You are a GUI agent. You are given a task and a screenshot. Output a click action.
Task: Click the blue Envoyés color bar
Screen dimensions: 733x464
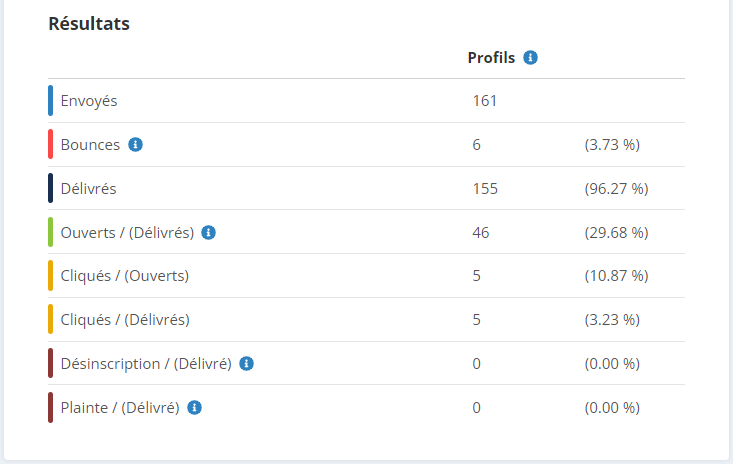(x=50, y=100)
